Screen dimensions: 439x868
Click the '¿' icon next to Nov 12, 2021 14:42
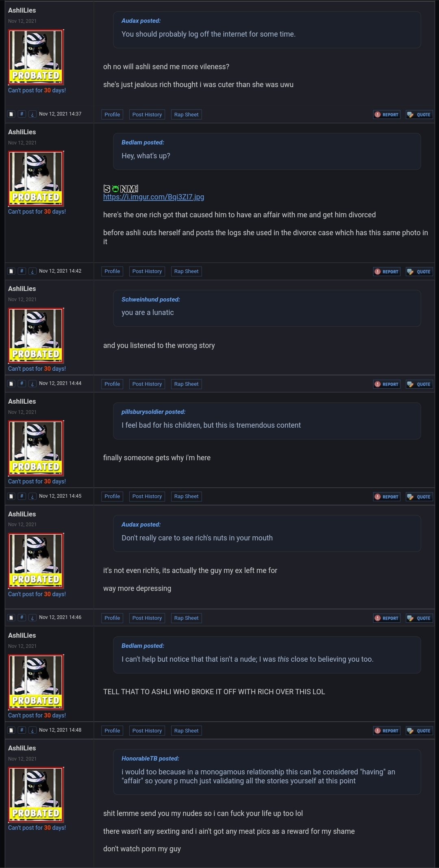point(33,271)
